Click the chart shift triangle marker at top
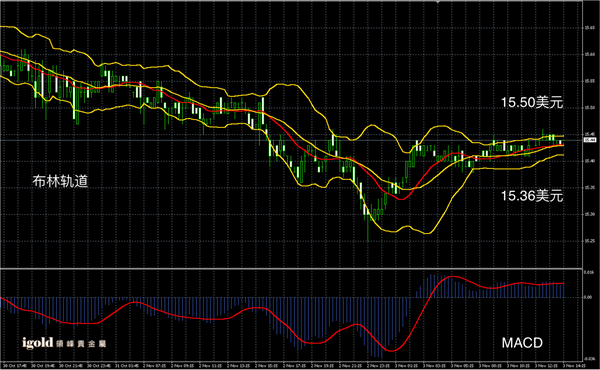Viewport: 600px width, 370px height. [438, 2]
